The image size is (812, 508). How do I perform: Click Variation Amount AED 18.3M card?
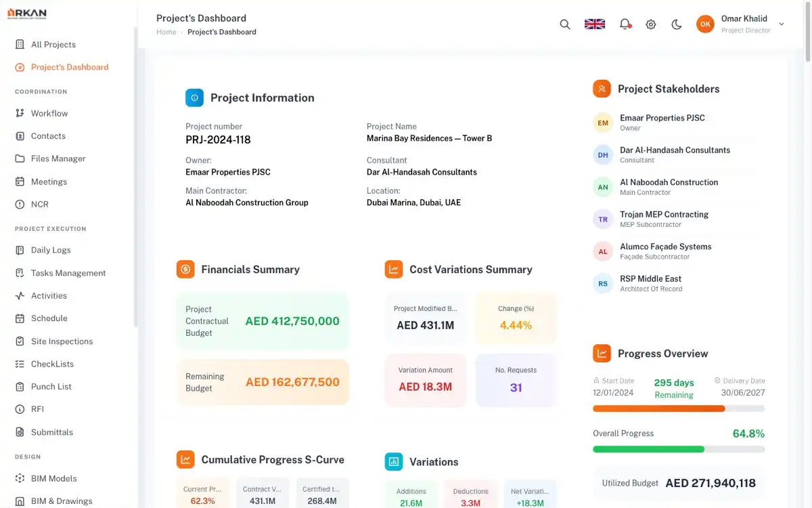pyautogui.click(x=426, y=380)
